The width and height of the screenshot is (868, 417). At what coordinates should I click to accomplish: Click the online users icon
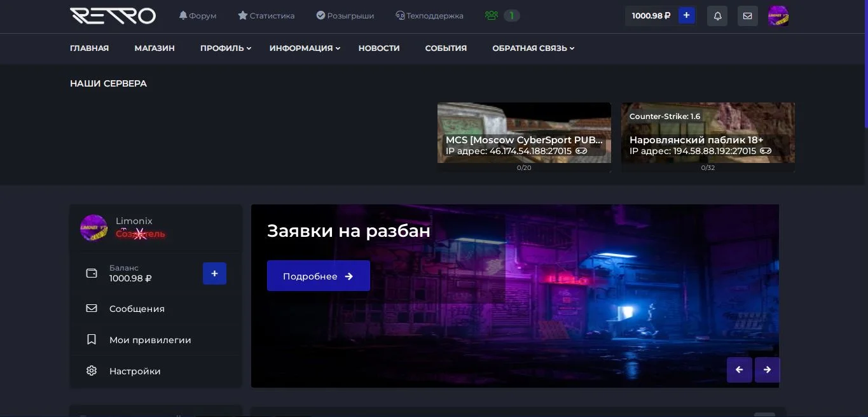[x=492, y=16]
